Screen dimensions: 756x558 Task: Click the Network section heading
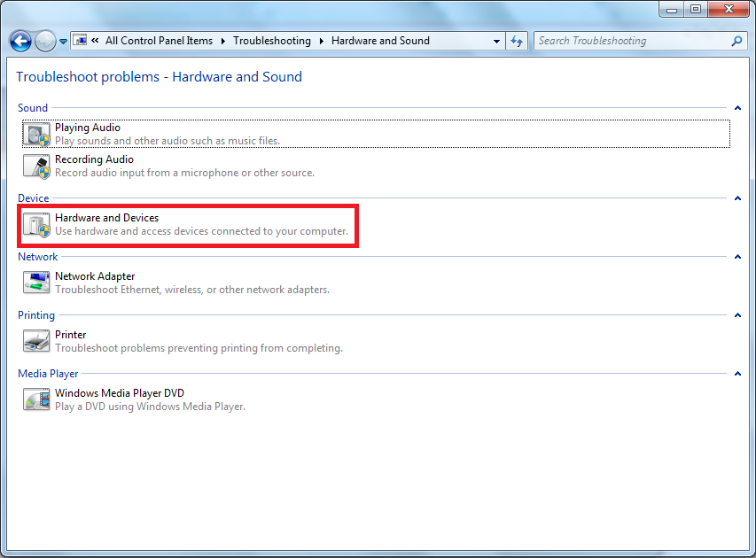[37, 257]
